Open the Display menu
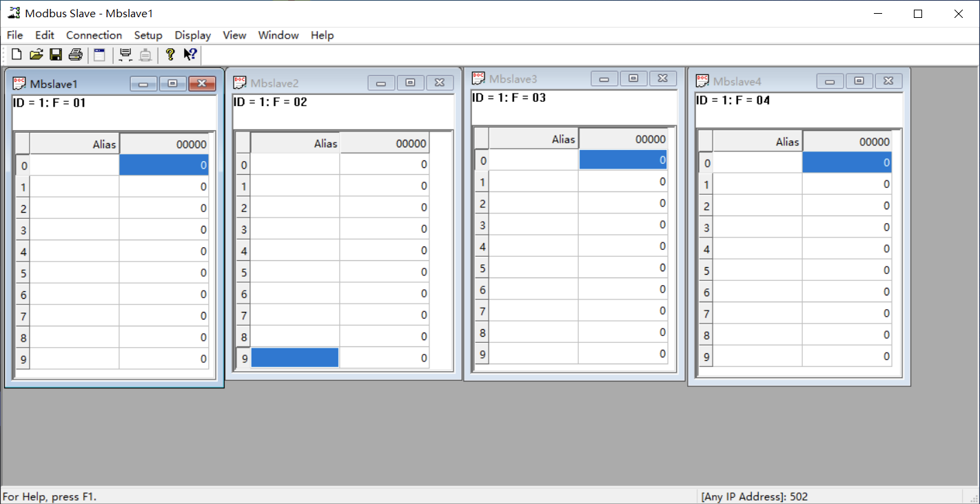The width and height of the screenshot is (980, 504). (x=193, y=35)
